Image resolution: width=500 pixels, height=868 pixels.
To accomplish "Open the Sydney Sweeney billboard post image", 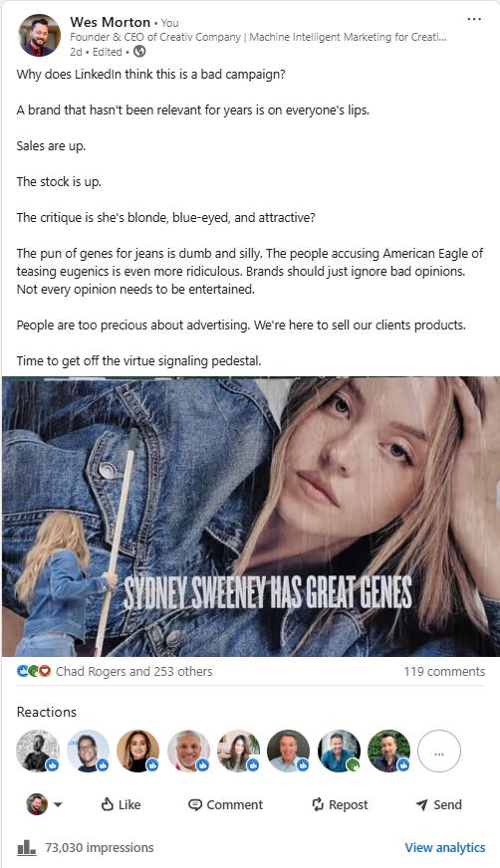I will tap(251, 517).
